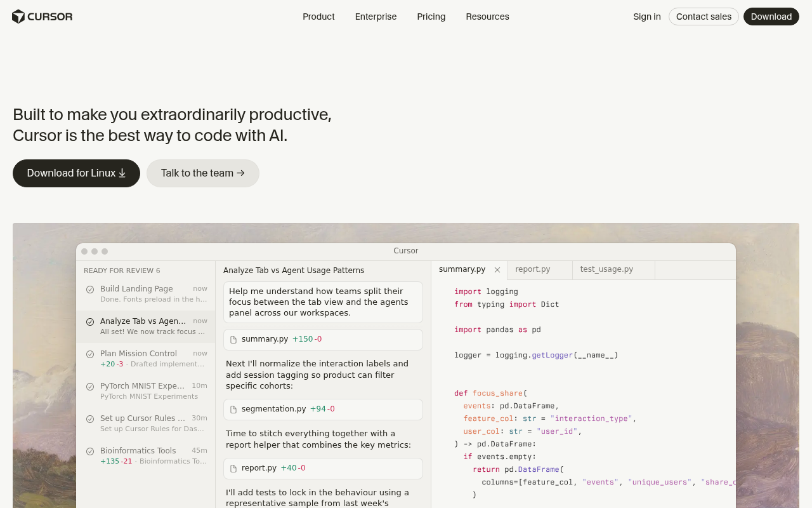This screenshot has height=508, width=812.
Task: Click the check icon beside Plan Mission Control
Action: (89, 355)
